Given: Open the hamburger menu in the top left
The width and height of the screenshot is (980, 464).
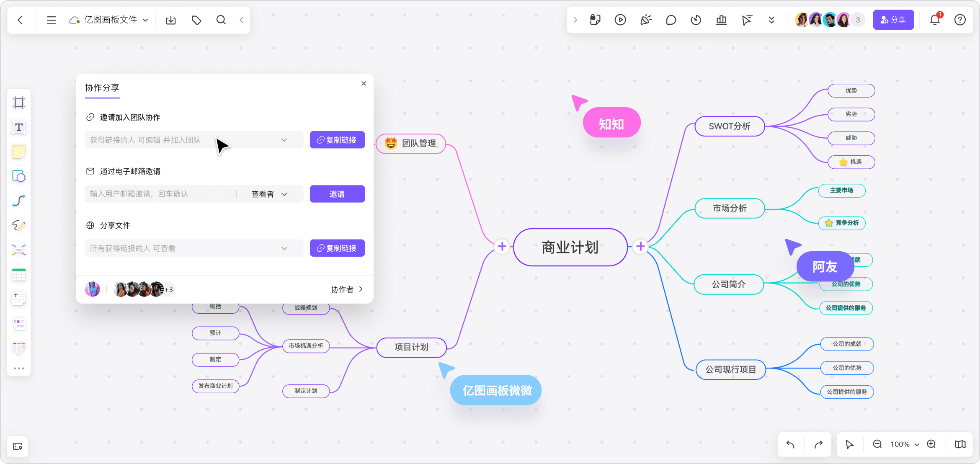Looking at the screenshot, I should (x=51, y=20).
